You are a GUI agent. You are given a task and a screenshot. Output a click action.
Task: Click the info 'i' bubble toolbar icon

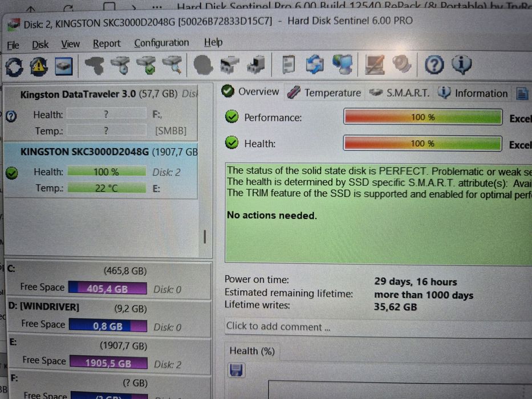[x=461, y=64]
